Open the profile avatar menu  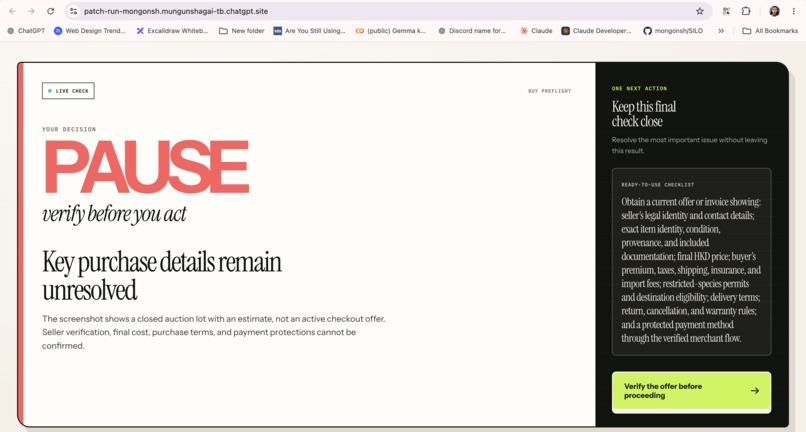[774, 11]
